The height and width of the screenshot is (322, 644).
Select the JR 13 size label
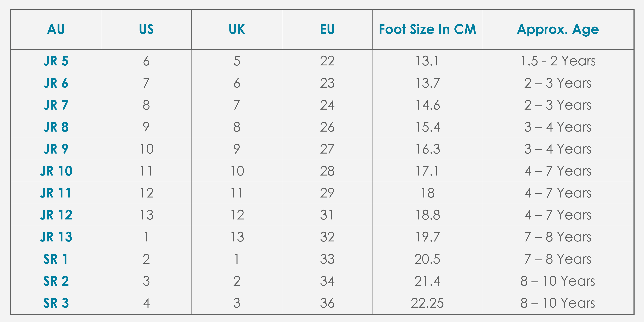(x=56, y=237)
